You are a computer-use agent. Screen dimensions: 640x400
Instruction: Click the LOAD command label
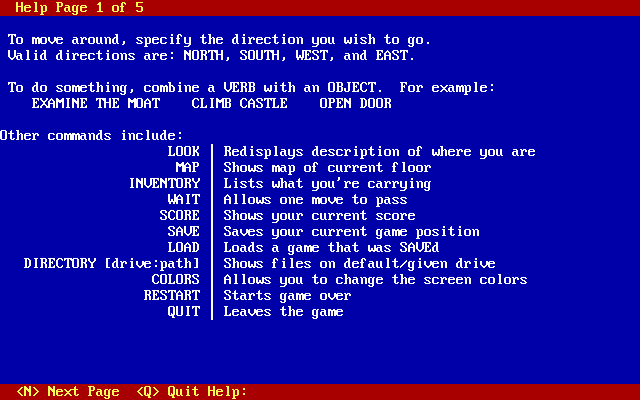pyautogui.click(x=184, y=247)
